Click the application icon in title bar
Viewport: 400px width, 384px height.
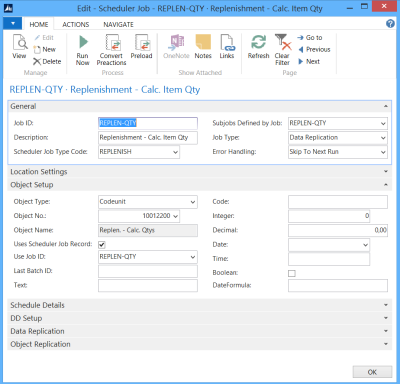(8, 7)
